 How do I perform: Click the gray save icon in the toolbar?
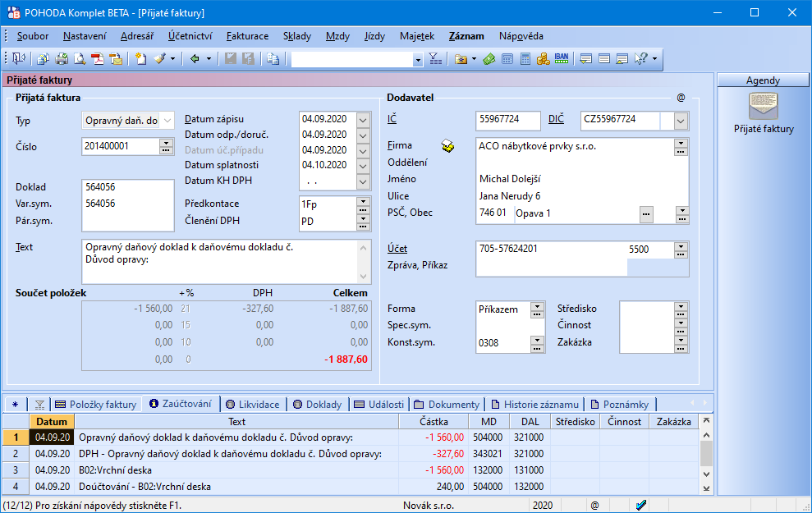point(231,59)
